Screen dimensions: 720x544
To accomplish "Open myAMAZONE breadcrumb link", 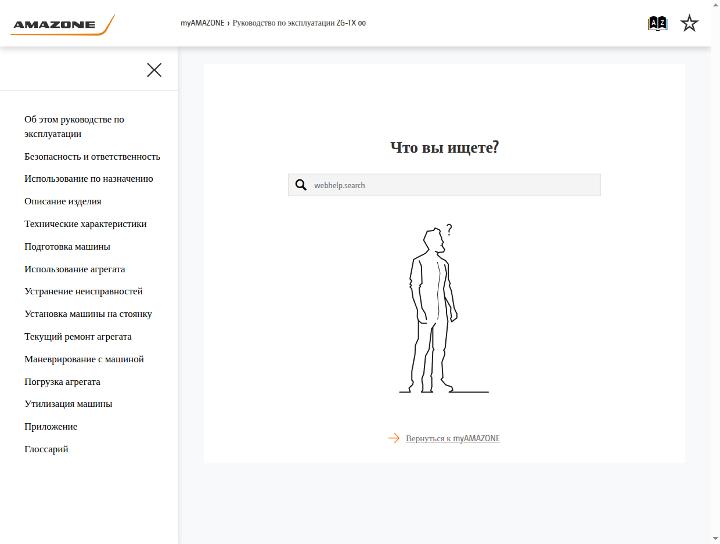I will [202, 23].
